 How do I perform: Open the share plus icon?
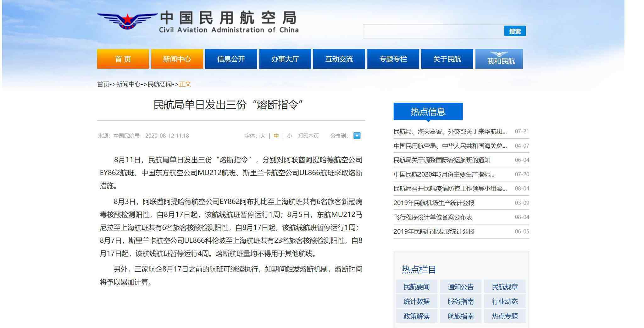pyautogui.click(x=357, y=136)
